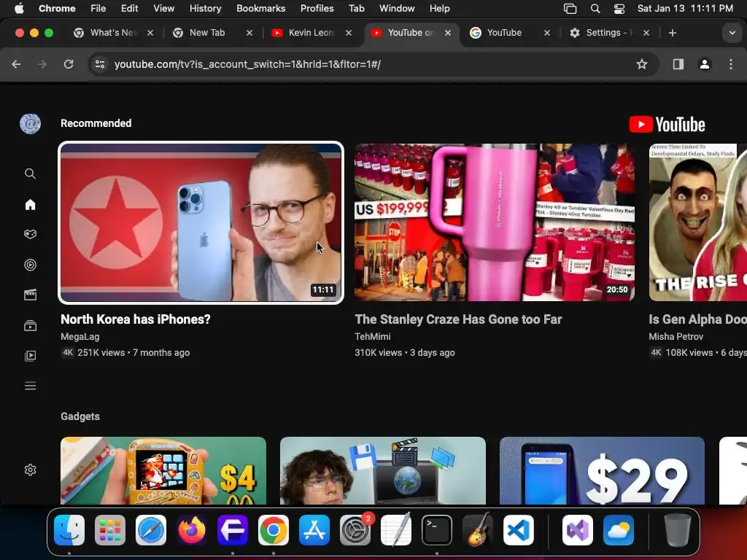
Task: Open Finder from the Dock
Action: tap(69, 530)
